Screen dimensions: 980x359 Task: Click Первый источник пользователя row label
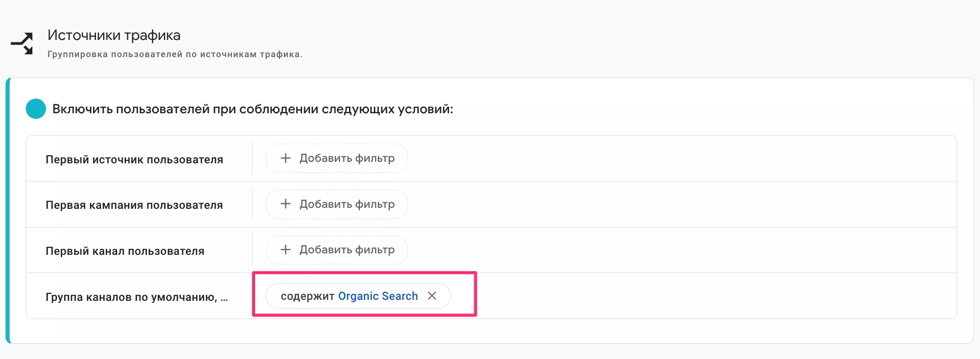(134, 159)
